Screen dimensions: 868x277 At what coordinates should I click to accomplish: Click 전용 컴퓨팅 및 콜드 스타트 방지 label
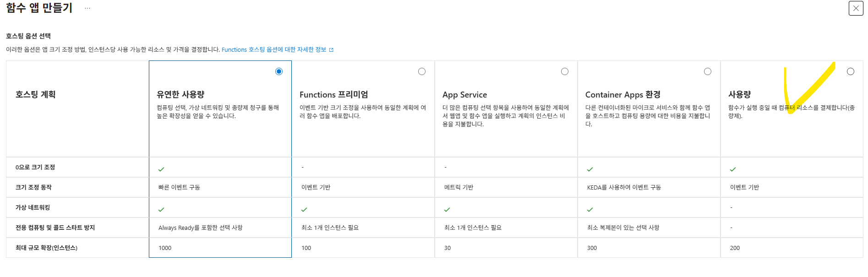(x=55, y=228)
